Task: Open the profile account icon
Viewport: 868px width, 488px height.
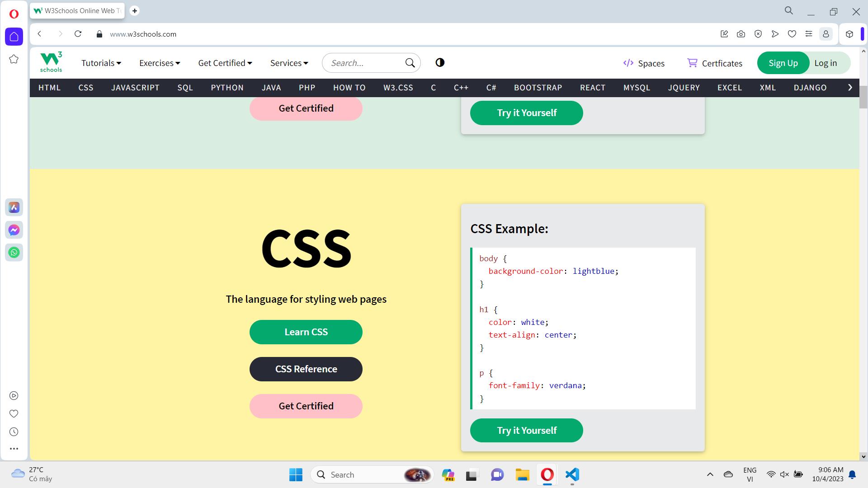Action: [x=826, y=34]
